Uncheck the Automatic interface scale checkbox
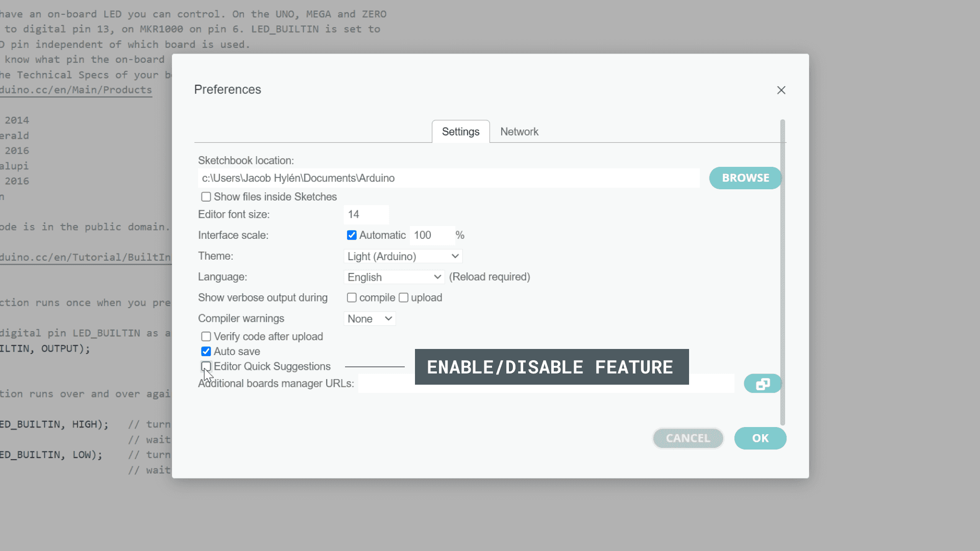The image size is (980, 551). pyautogui.click(x=352, y=235)
